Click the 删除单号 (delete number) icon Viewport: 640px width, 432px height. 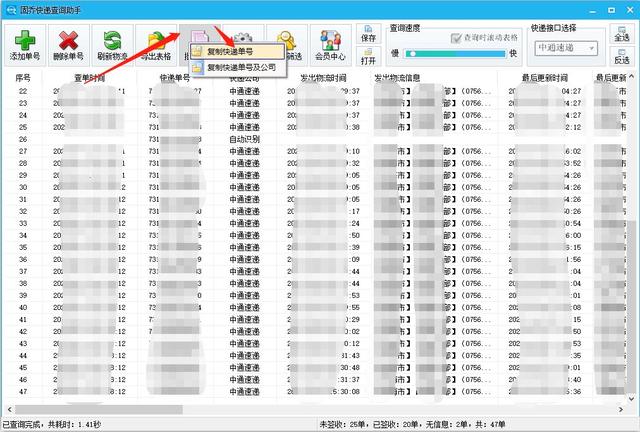coord(69,46)
